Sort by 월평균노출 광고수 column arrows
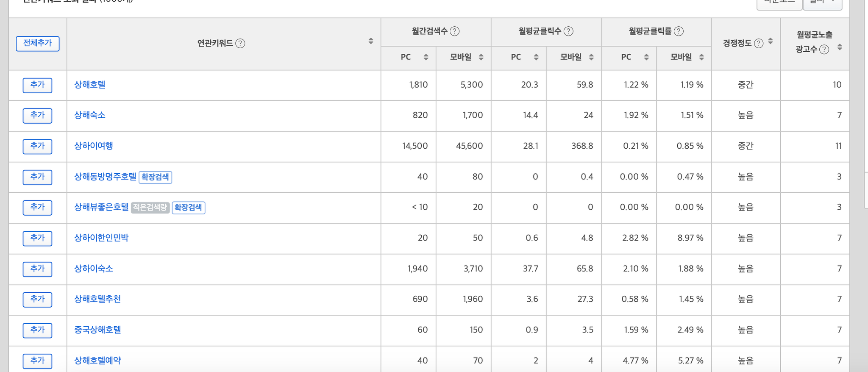The height and width of the screenshot is (372, 868). pyautogui.click(x=840, y=47)
